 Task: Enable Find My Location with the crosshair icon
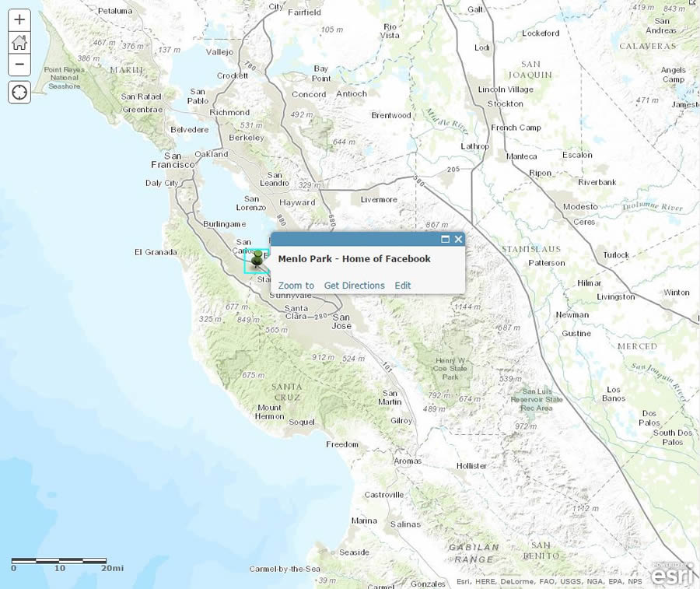pyautogui.click(x=19, y=93)
